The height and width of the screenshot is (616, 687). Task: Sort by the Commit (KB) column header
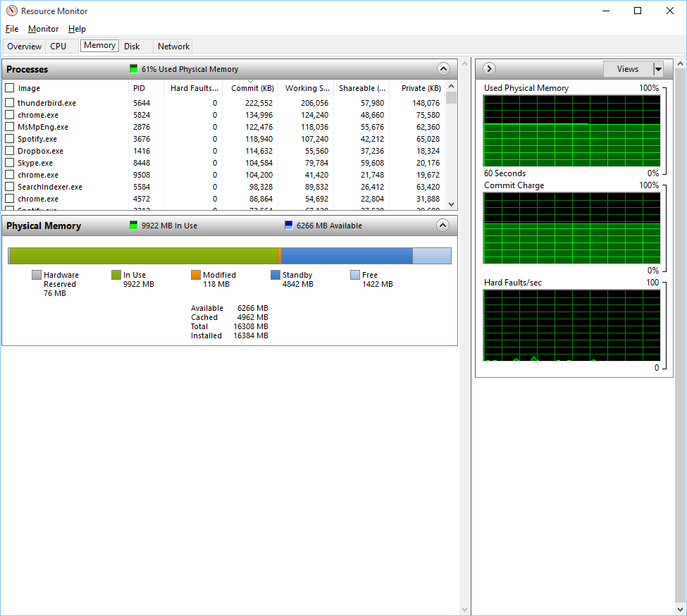[250, 88]
